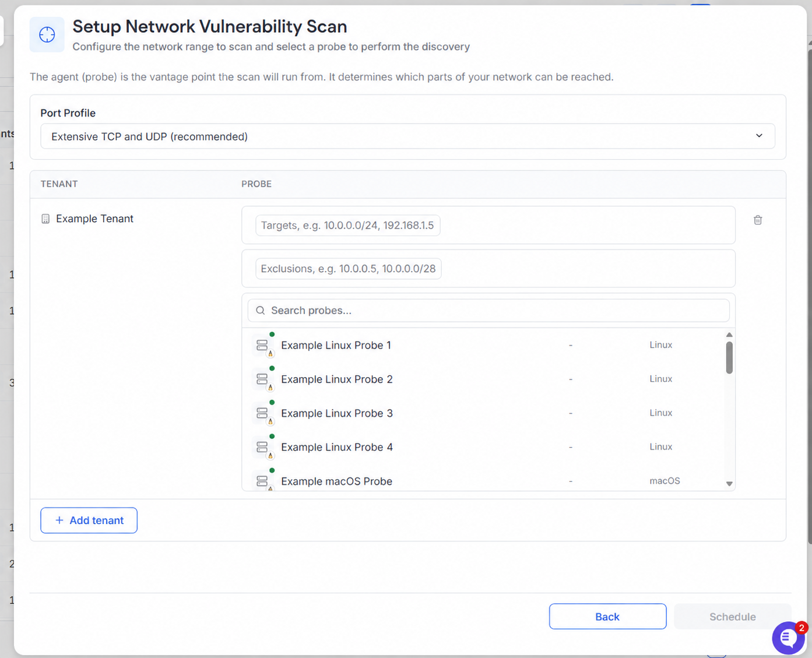Select Example Linux Probe 1
Screen dimensions: 812x658
484,345
